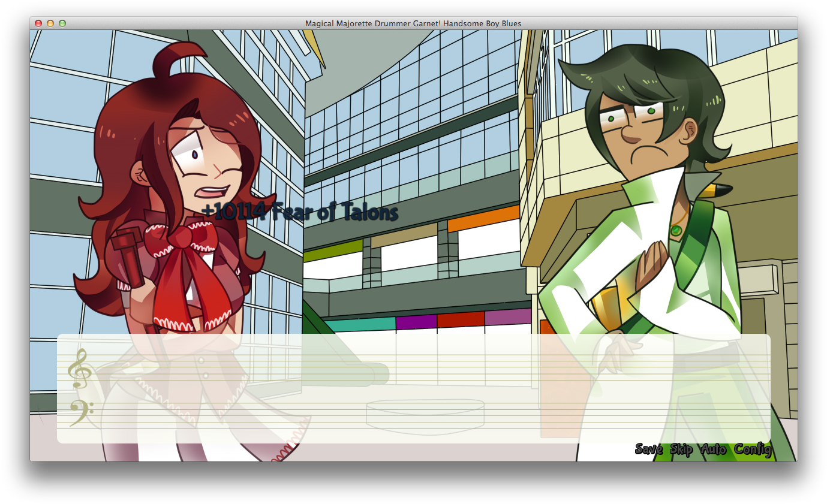Click the Save button
This screenshot has height=504, width=827.
tap(648, 449)
